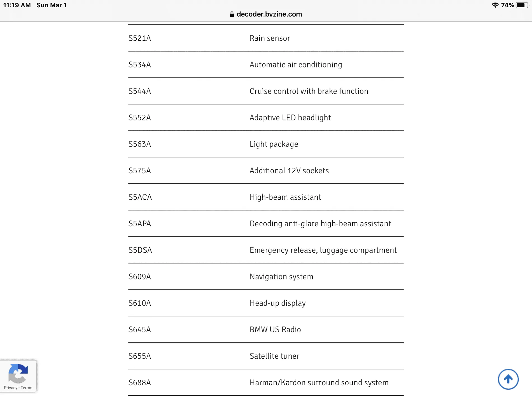Click the S655A Satellite tuner code
This screenshot has width=532, height=399.
[x=139, y=356]
